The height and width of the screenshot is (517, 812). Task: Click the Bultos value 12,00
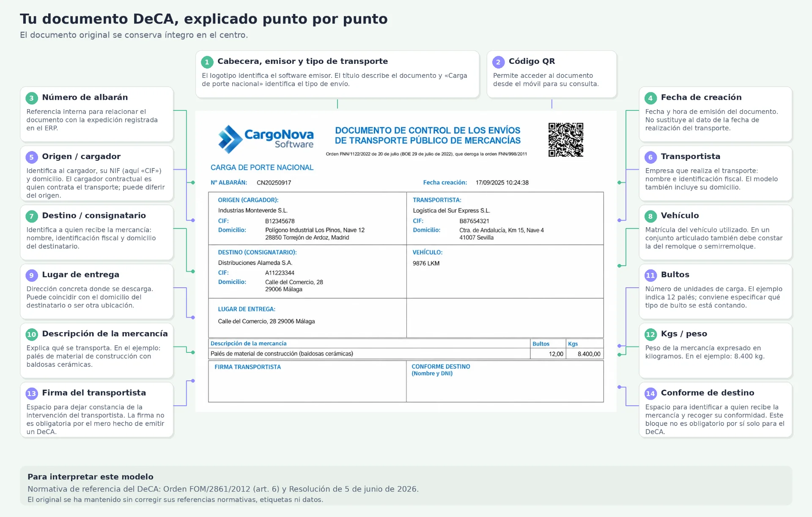(x=556, y=354)
